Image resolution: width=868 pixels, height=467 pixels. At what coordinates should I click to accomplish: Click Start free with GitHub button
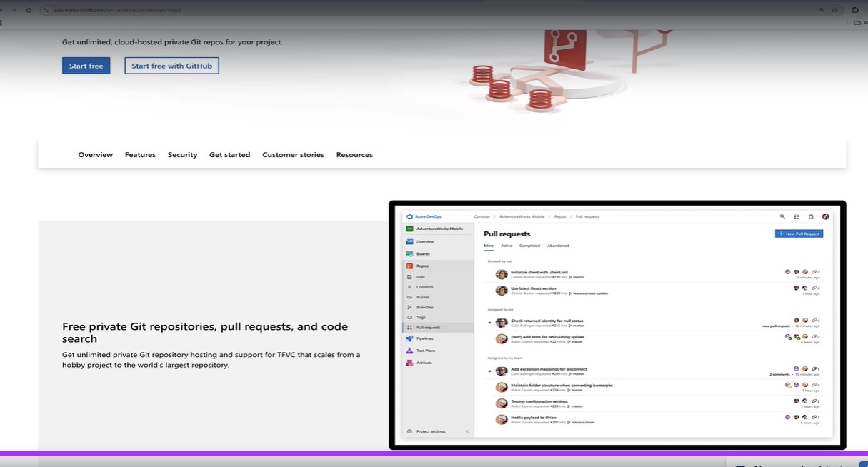click(171, 66)
